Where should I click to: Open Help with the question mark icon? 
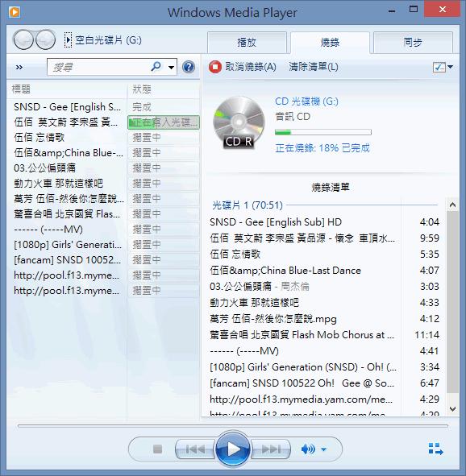tap(189, 67)
